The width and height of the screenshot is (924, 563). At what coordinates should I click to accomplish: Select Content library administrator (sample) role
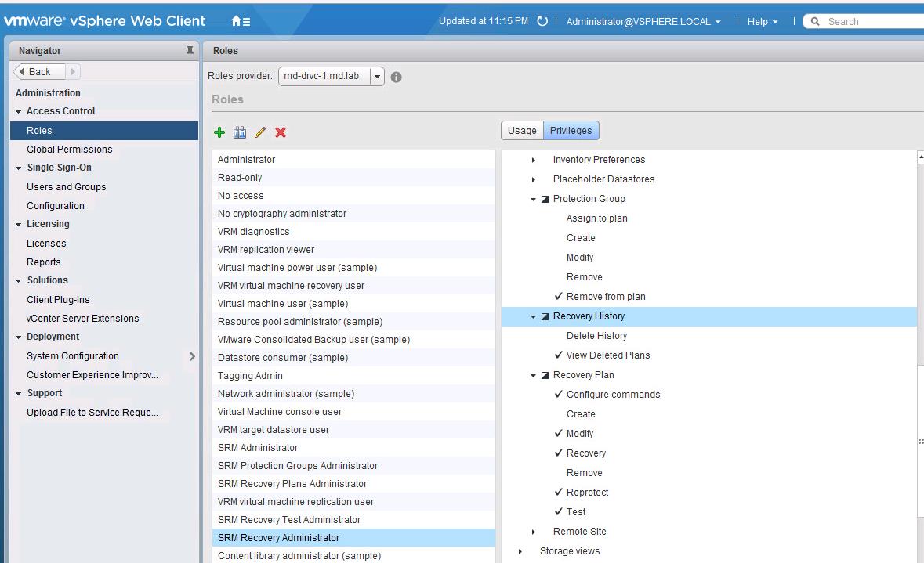(353, 556)
